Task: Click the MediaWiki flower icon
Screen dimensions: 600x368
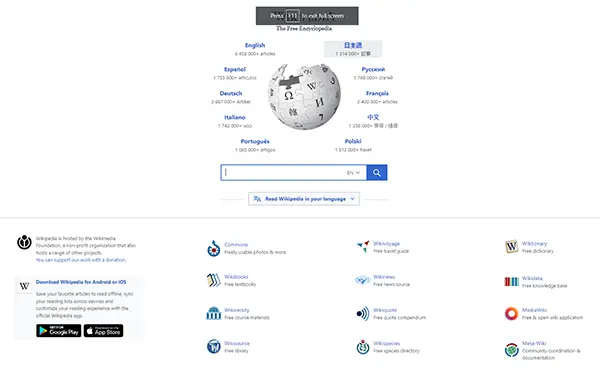Action: [512, 314]
